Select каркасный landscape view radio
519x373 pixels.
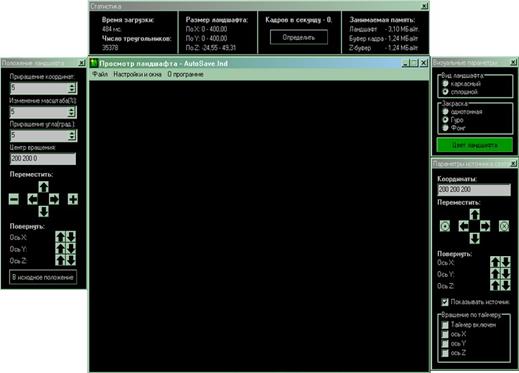(x=445, y=83)
